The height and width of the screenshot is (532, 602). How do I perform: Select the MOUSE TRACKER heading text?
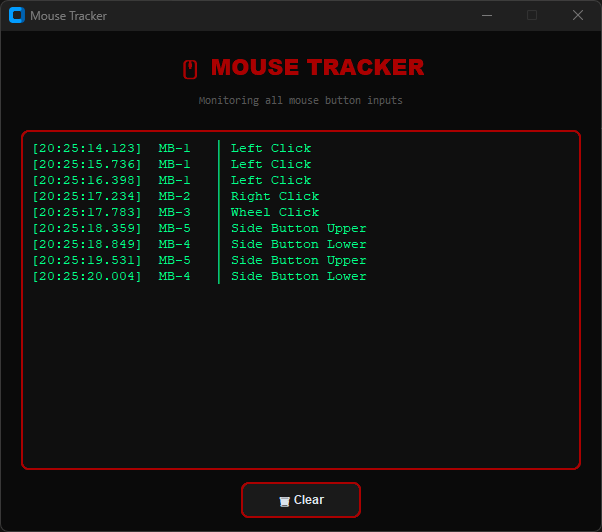click(x=318, y=67)
